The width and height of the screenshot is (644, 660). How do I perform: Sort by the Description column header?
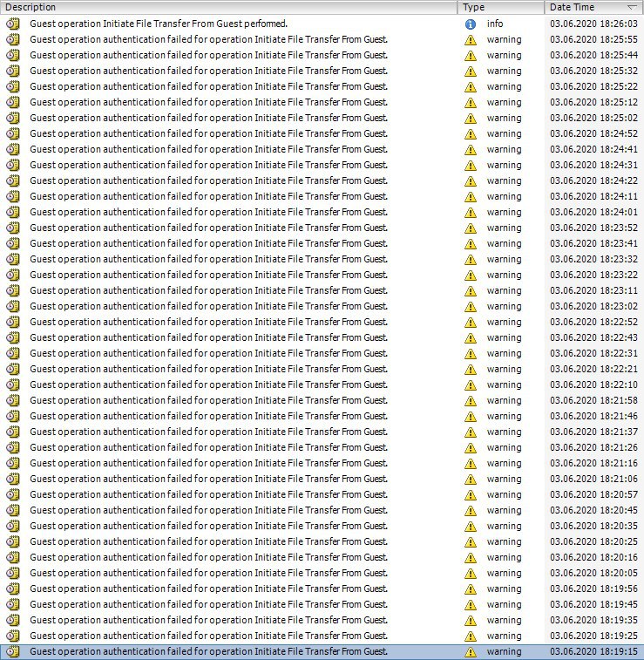(x=229, y=7)
